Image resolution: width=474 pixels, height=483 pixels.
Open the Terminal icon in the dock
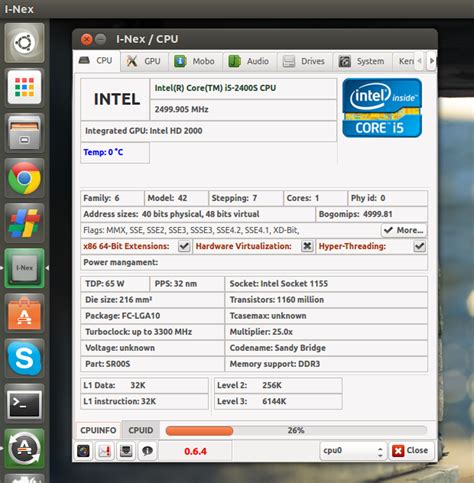pyautogui.click(x=24, y=403)
